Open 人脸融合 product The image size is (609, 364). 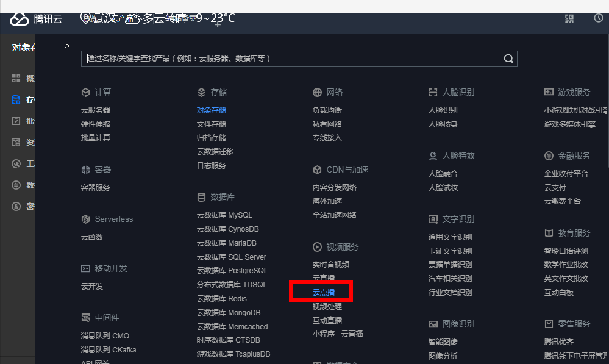coord(443,174)
